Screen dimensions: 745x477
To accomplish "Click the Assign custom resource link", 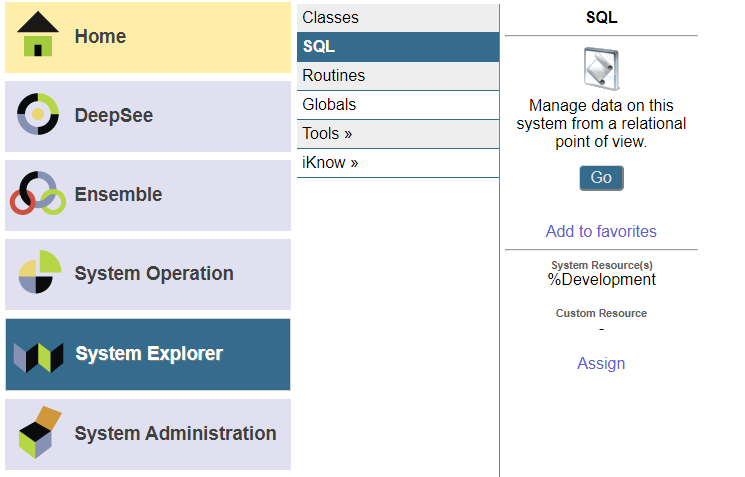I will pyautogui.click(x=601, y=363).
